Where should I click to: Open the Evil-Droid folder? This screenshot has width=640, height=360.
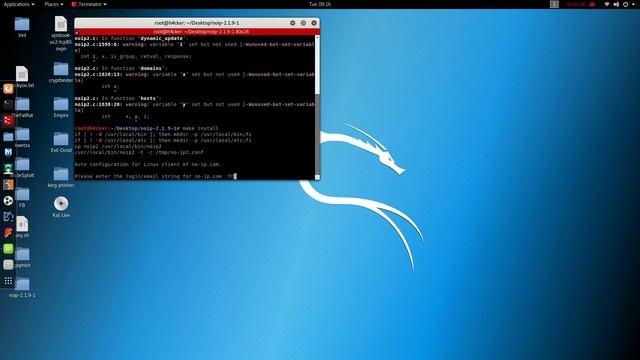tap(61, 139)
